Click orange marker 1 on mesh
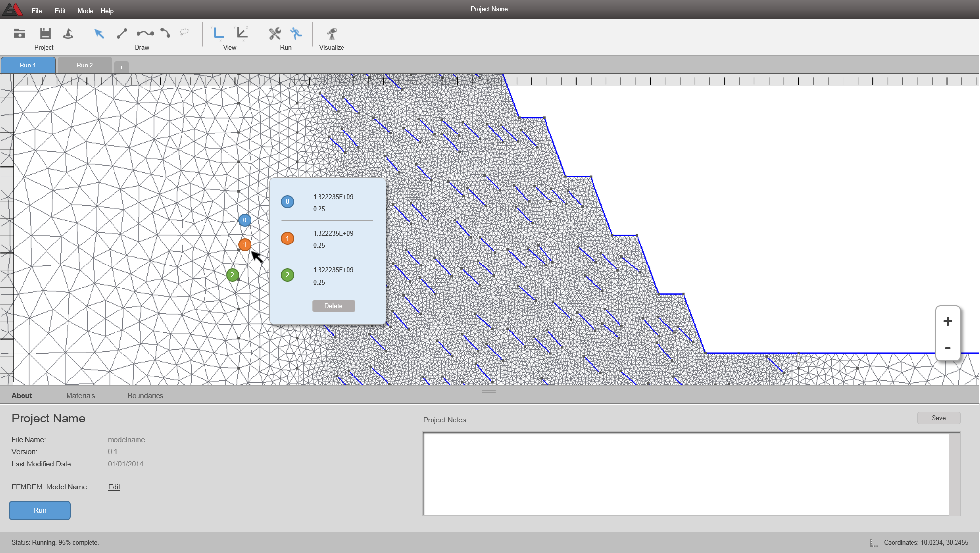980x553 pixels. point(245,244)
